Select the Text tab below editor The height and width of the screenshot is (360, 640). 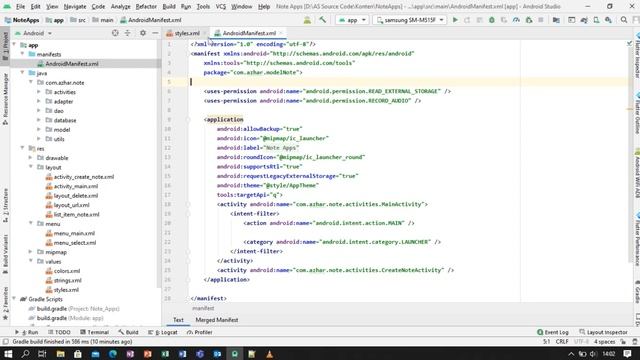(178, 320)
